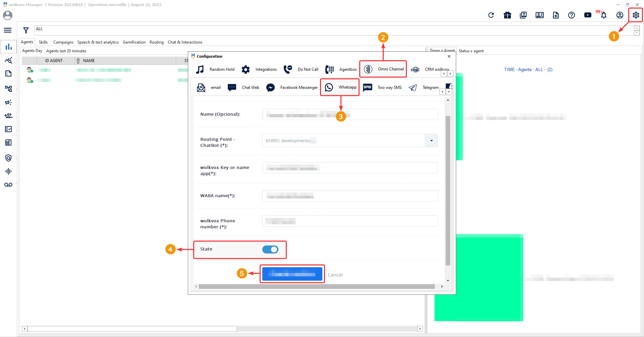Image resolution: width=644 pixels, height=337 pixels.
Task: Open the Agentbox configuration option
Action: click(341, 69)
